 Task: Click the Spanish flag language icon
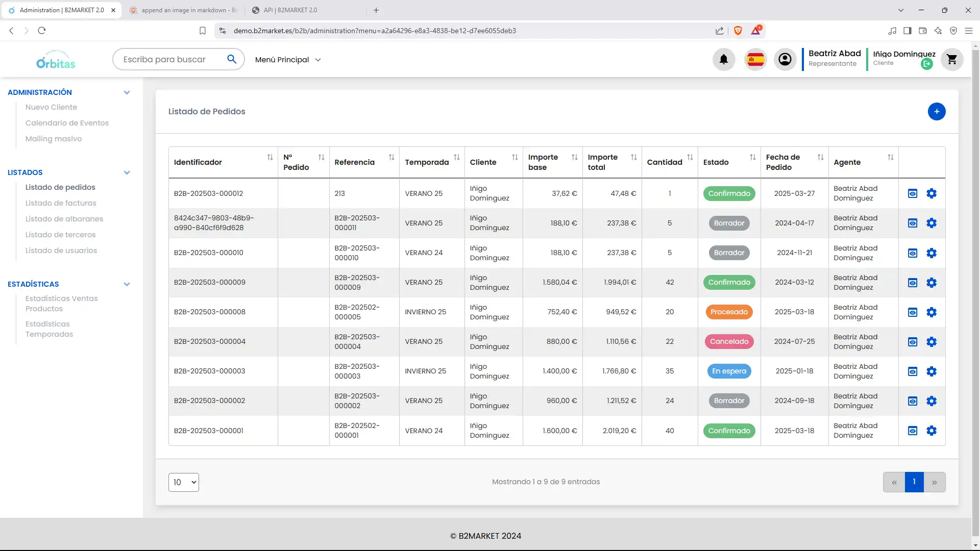[755, 60]
